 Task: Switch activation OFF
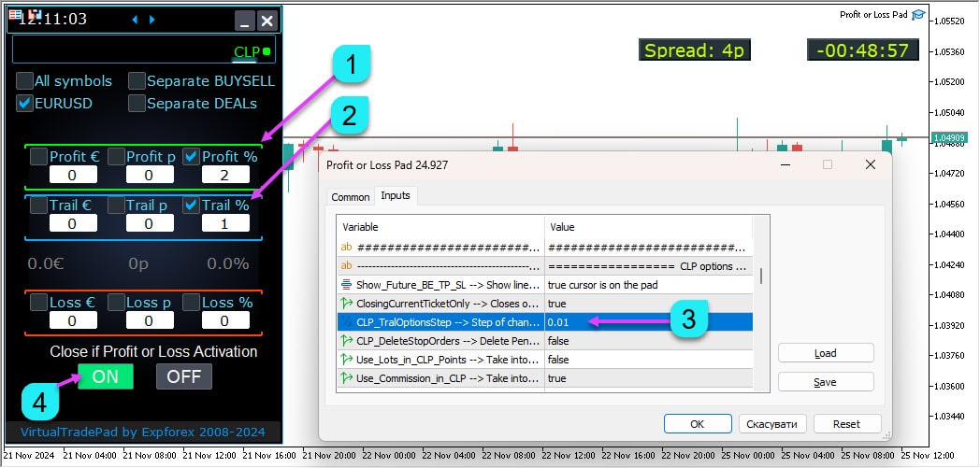coord(183,376)
